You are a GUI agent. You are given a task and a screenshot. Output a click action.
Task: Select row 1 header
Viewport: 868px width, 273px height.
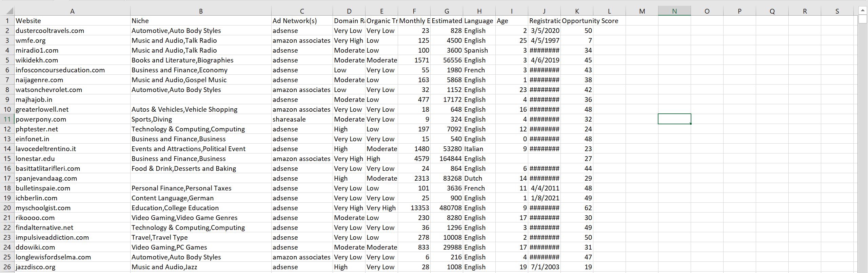coord(7,21)
